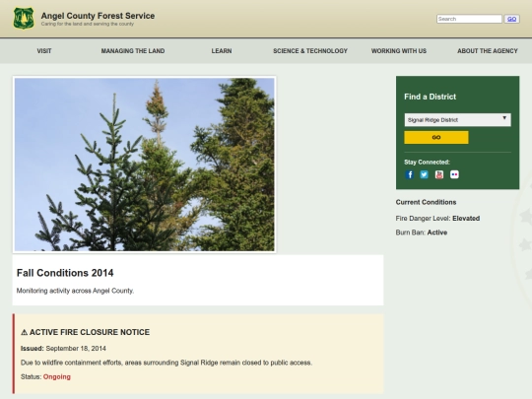Click the Monitoring activity across Angel County text
532x399 pixels.
75,291
